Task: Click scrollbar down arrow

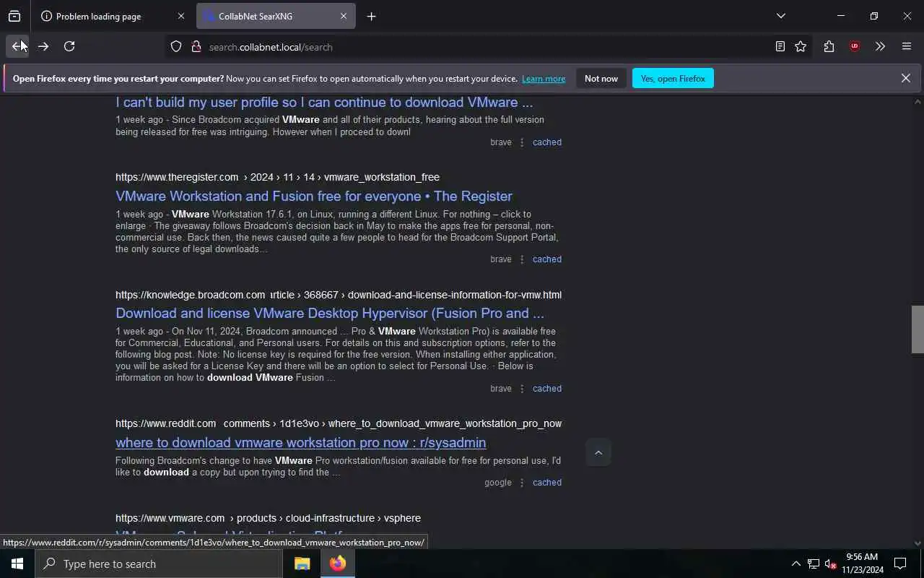Action: [x=918, y=543]
